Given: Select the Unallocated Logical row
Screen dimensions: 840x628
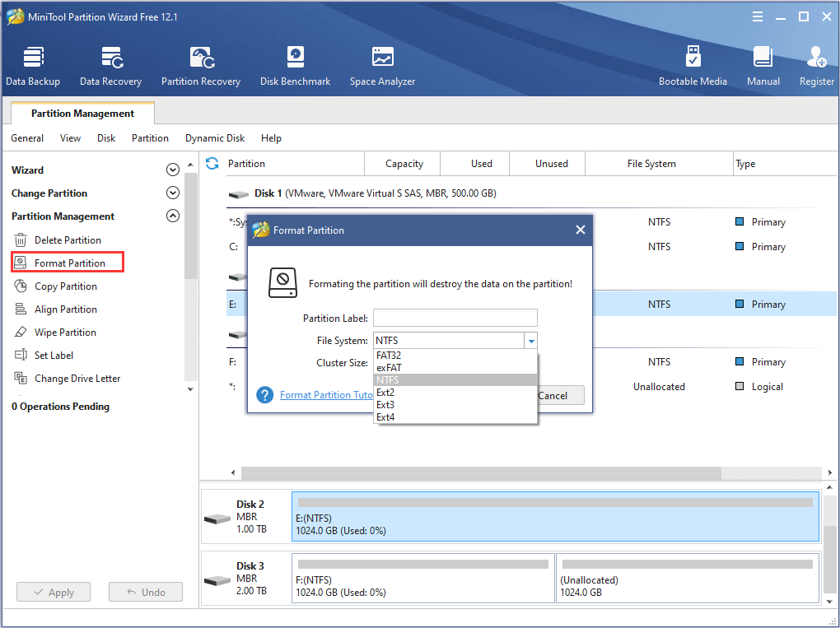Looking at the screenshot, I should click(531, 387).
